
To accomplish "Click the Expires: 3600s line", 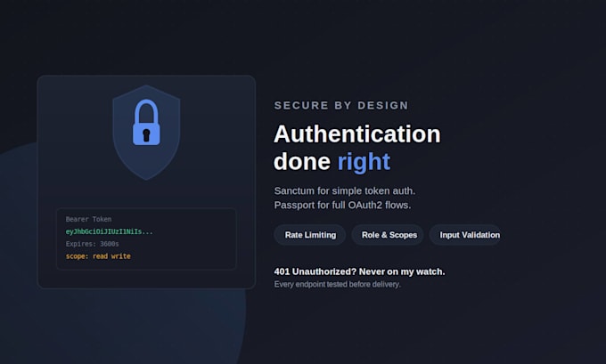I will pyautogui.click(x=93, y=244).
